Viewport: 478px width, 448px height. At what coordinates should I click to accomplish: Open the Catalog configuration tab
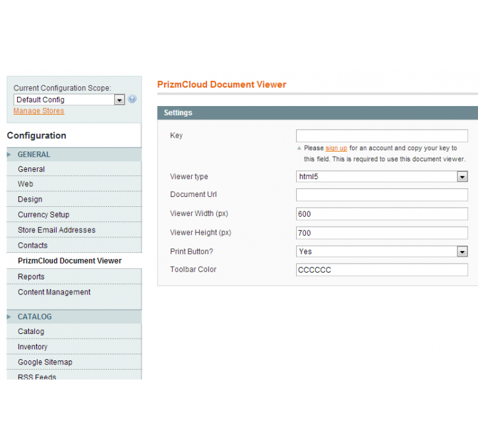pyautogui.click(x=74, y=331)
